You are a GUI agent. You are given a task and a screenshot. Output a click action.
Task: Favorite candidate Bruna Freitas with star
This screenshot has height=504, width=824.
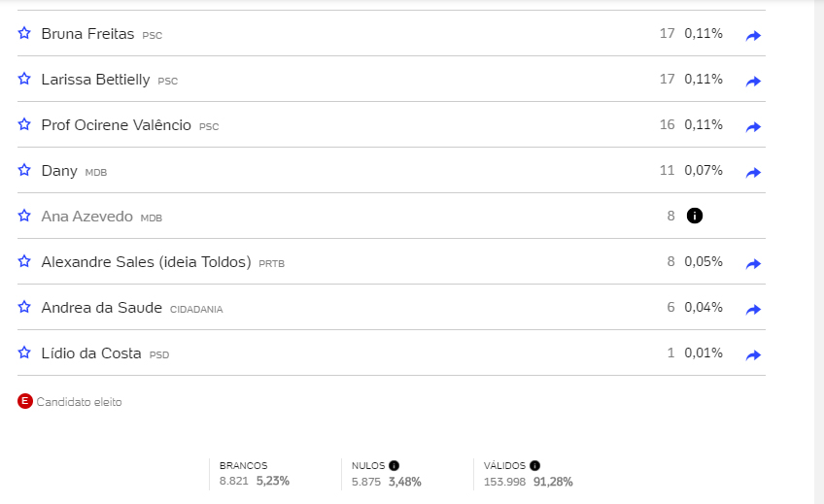[x=24, y=33]
